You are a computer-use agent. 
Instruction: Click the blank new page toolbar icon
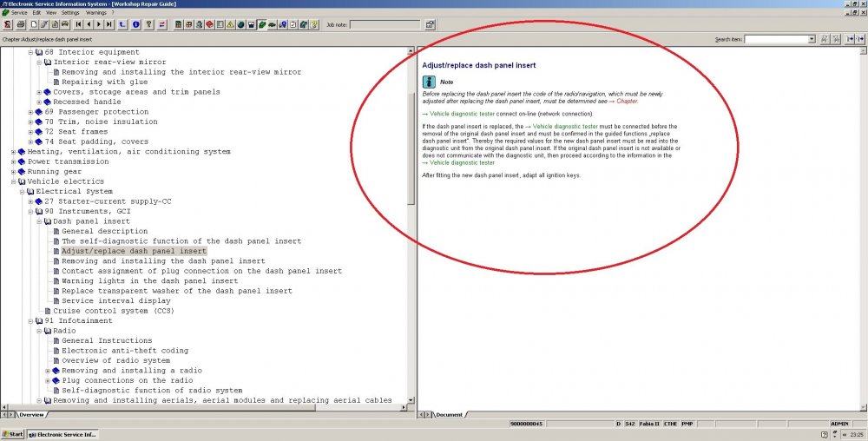click(34, 24)
